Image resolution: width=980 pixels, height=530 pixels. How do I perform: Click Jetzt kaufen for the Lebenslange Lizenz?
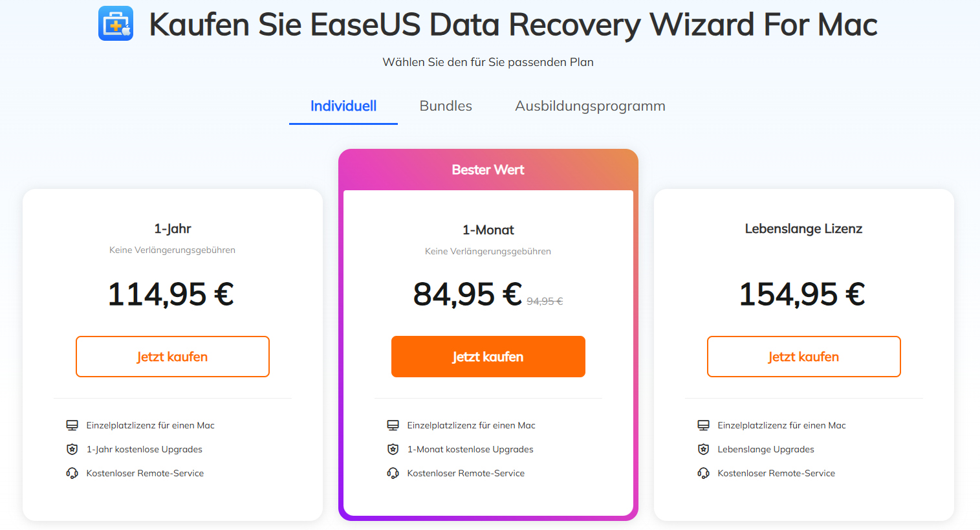[x=803, y=356]
